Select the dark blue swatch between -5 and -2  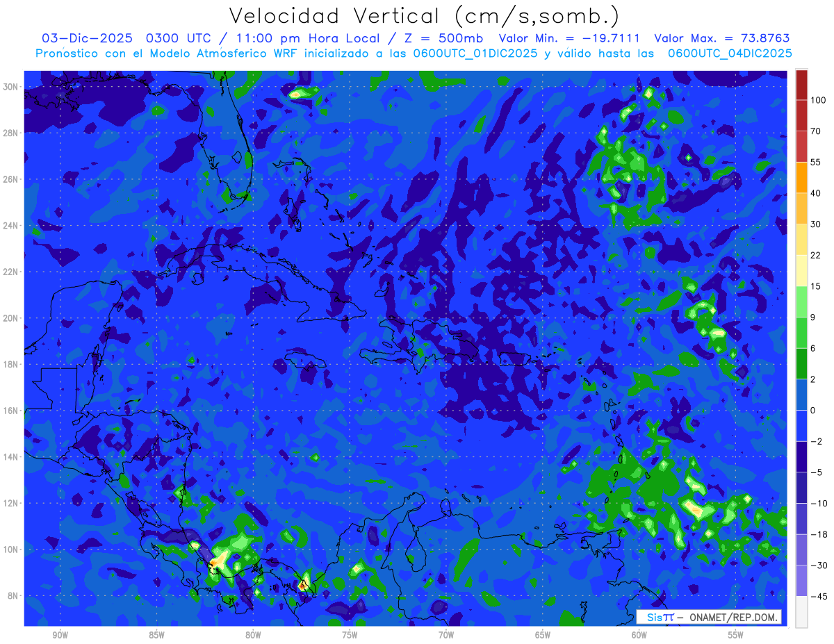coord(801,456)
